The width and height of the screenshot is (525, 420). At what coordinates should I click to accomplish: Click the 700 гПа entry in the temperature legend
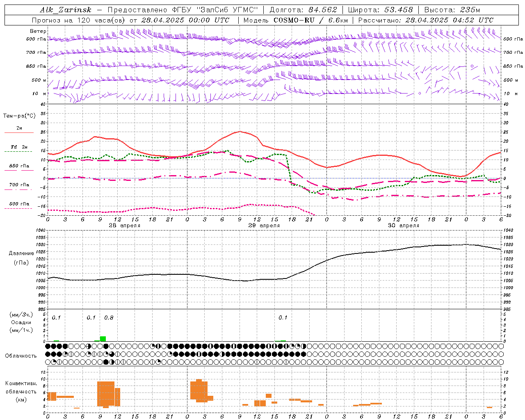[x=19, y=185]
